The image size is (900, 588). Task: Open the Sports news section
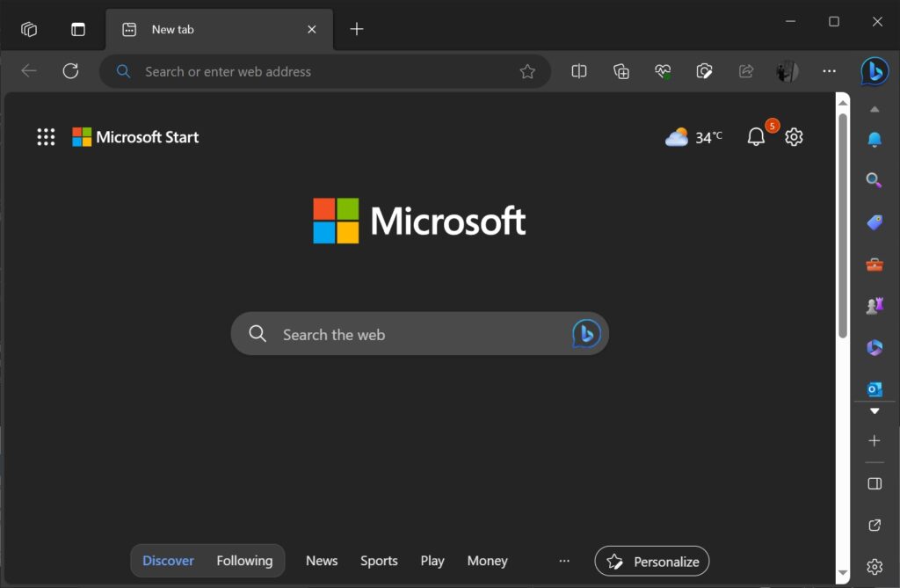pos(379,561)
